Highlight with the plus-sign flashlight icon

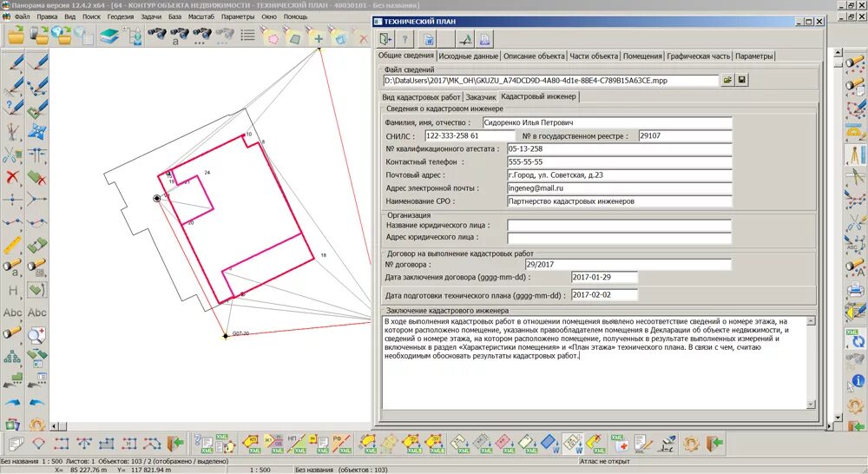[x=317, y=36]
